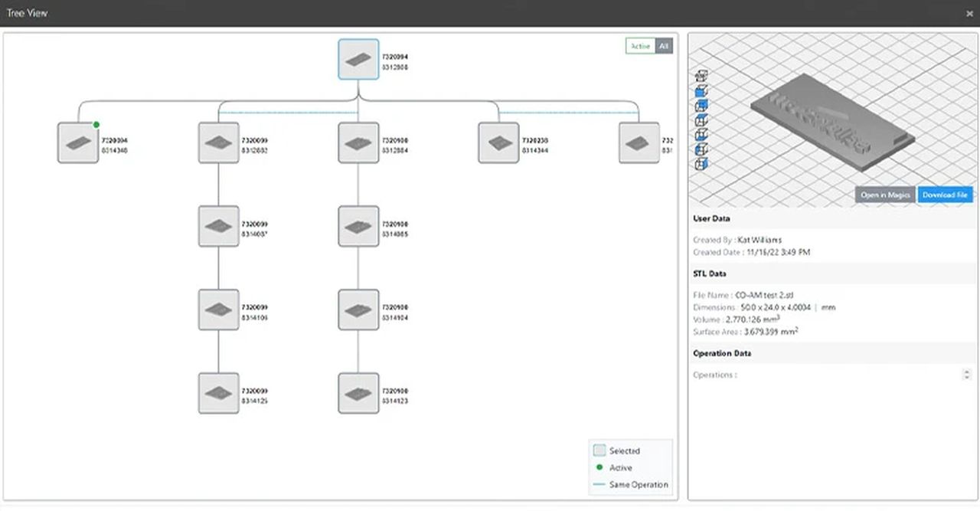980x511 pixels.
Task: Click the bottom view cube icon
Action: [701, 163]
